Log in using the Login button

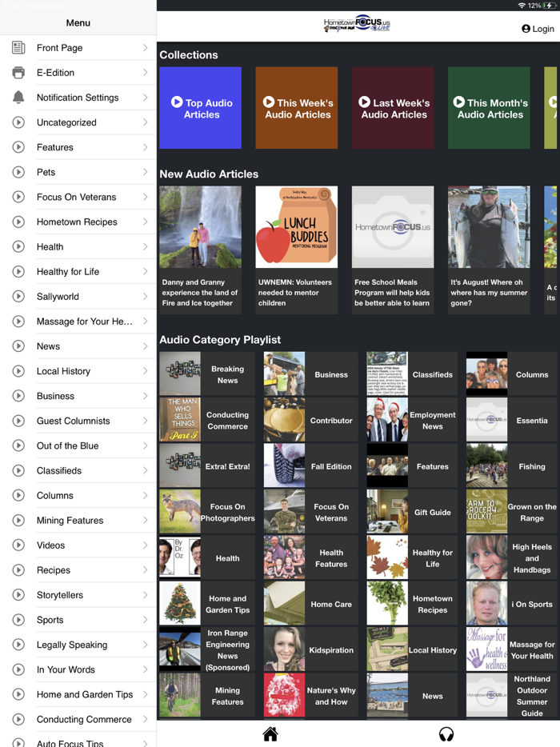pyautogui.click(x=538, y=29)
